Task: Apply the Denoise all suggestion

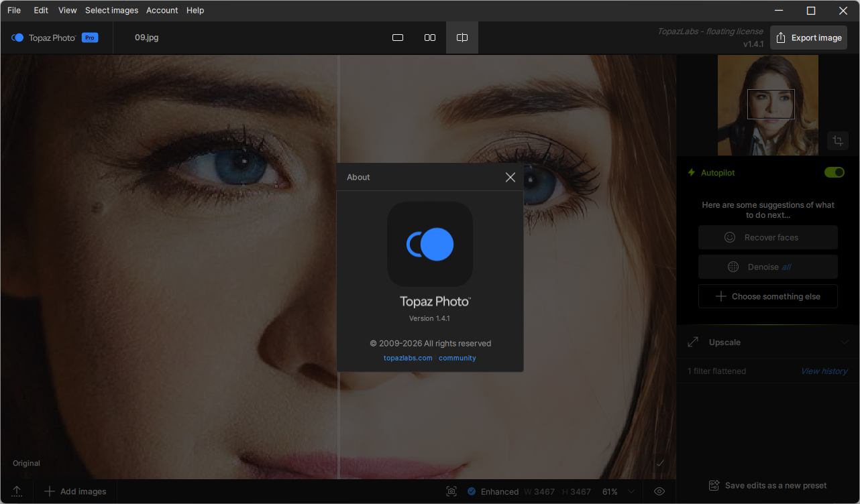Action: coord(768,267)
